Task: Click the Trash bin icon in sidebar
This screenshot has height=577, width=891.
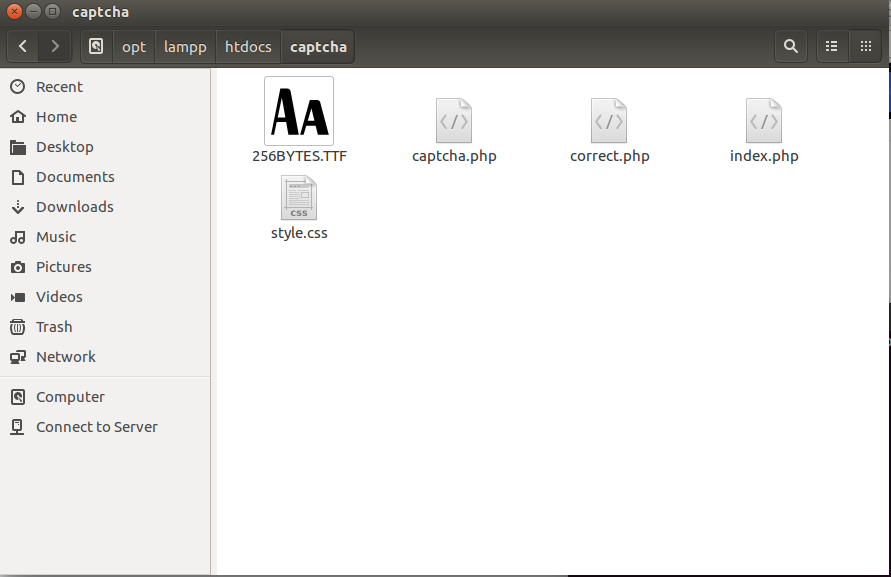Action: [x=18, y=327]
